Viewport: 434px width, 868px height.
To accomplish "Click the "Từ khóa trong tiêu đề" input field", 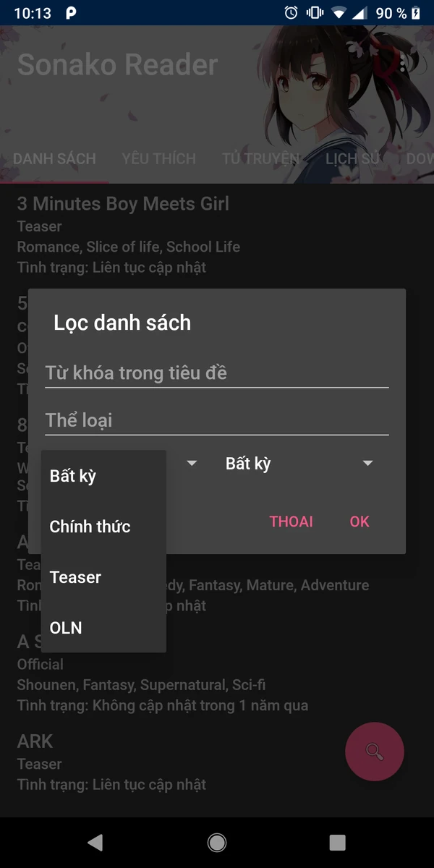I will point(216,373).
